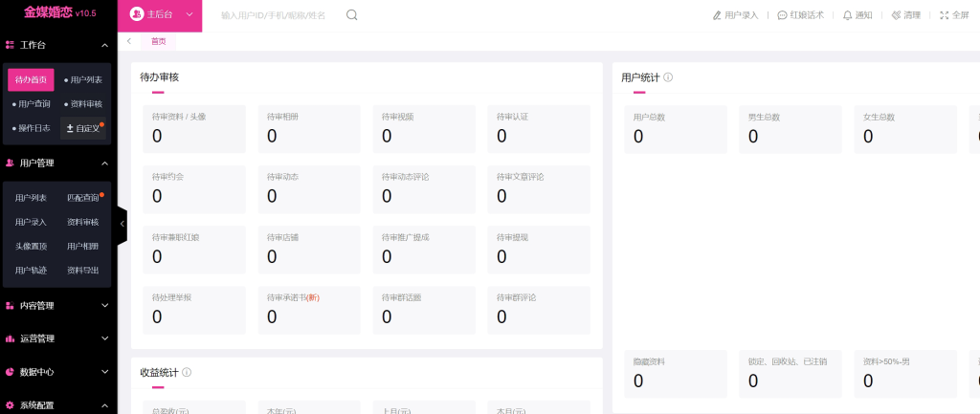Click the sidebar collapse handle arrow
Screen dimensions: 980x414
pos(122,224)
